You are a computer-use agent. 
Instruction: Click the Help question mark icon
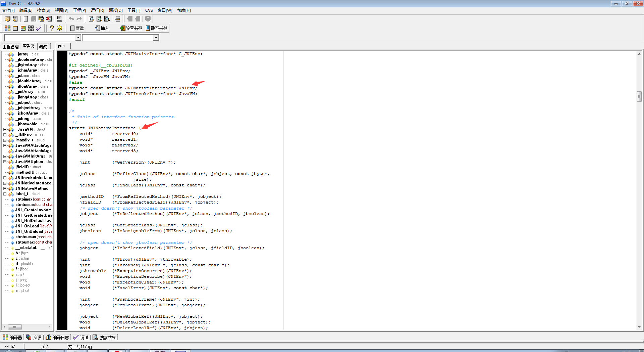(52, 28)
